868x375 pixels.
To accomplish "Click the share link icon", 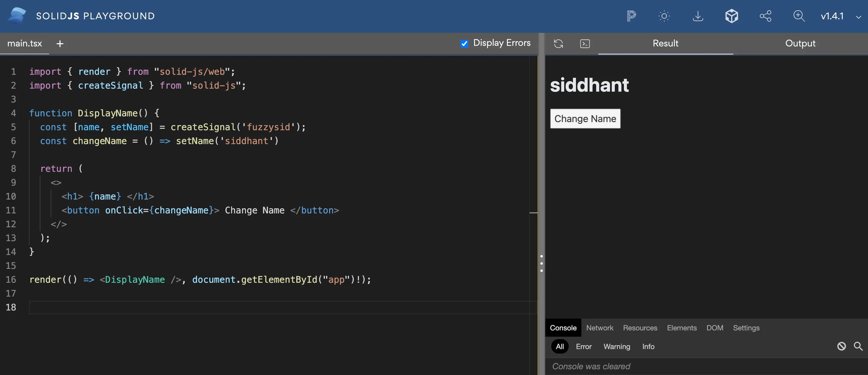I will tap(765, 16).
